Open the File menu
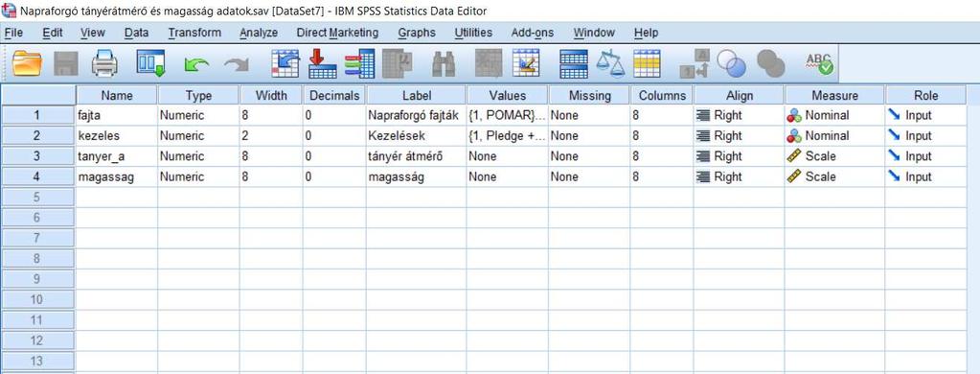 point(13,33)
